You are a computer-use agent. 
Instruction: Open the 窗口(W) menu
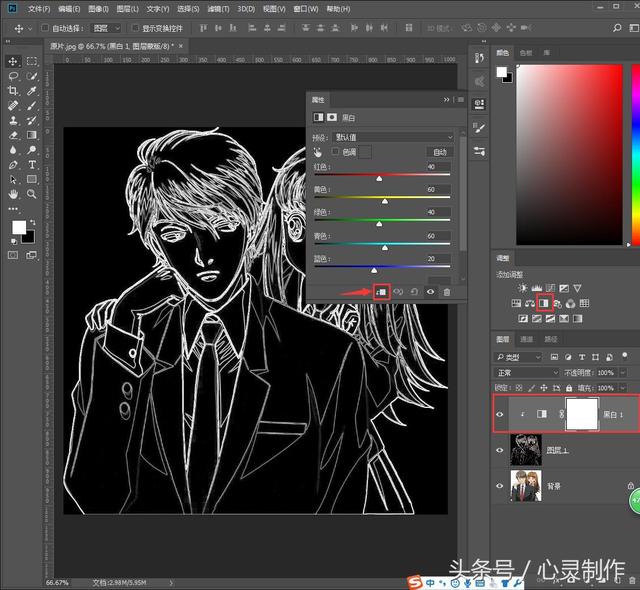point(306,9)
